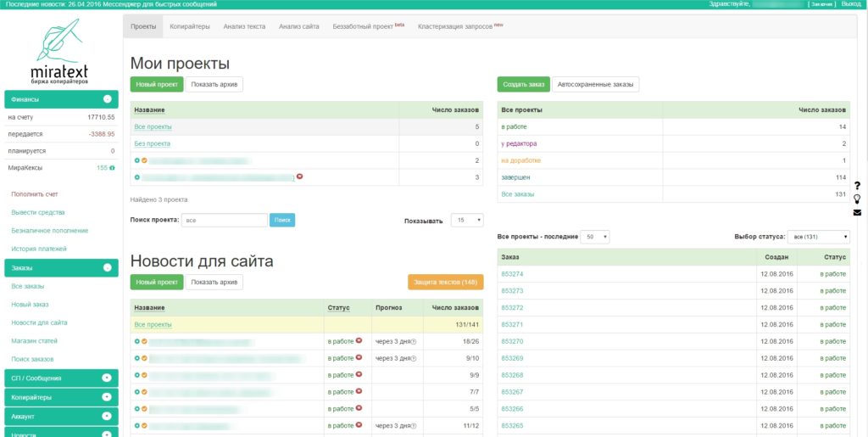Collapse the Заказы sidebar section
The image size is (868, 437).
(x=108, y=268)
